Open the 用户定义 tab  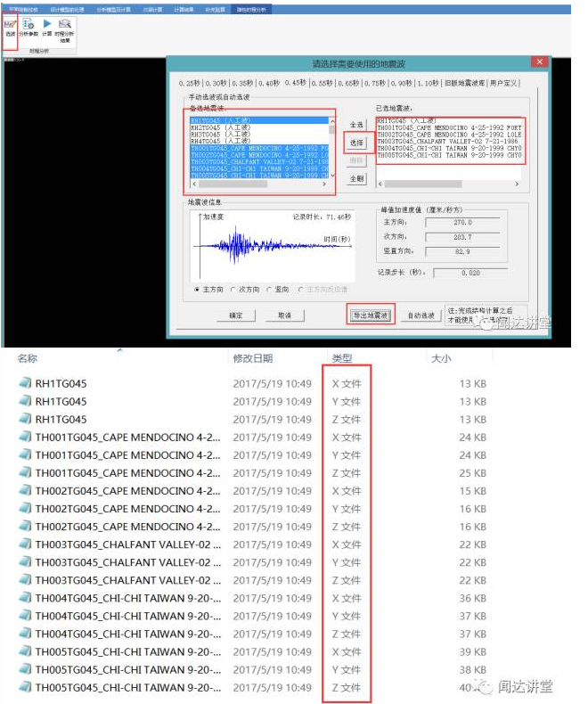(x=503, y=83)
